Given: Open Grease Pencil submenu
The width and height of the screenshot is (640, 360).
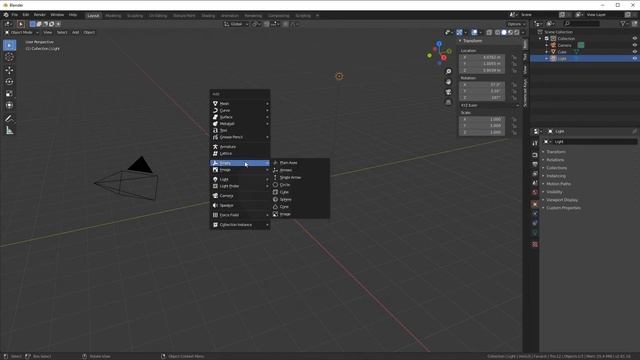Looking at the screenshot, I should click(240, 137).
